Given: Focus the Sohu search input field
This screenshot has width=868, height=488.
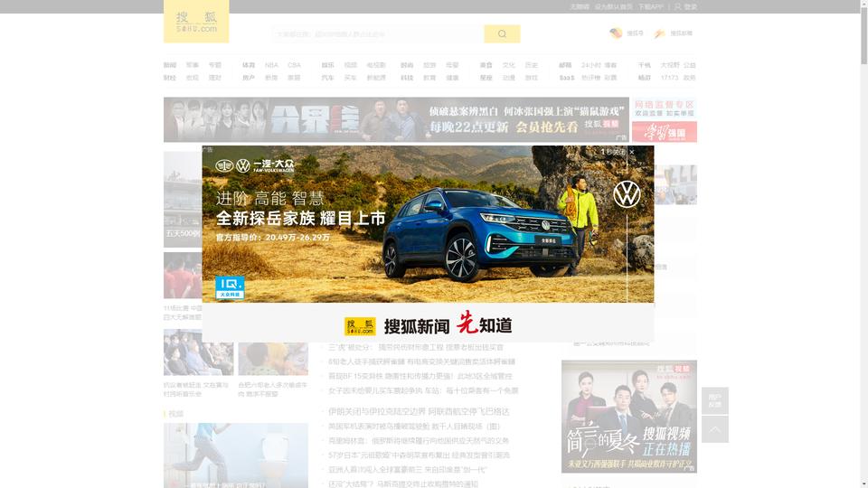Looking at the screenshot, I should tap(378, 33).
